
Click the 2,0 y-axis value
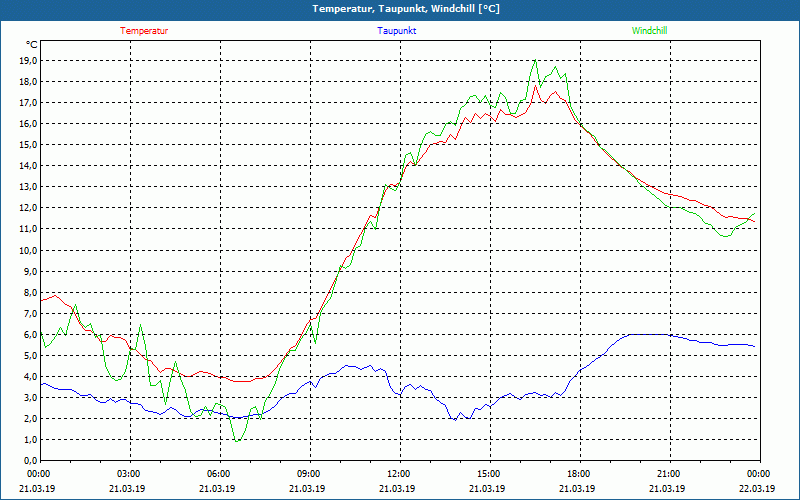coord(30,419)
